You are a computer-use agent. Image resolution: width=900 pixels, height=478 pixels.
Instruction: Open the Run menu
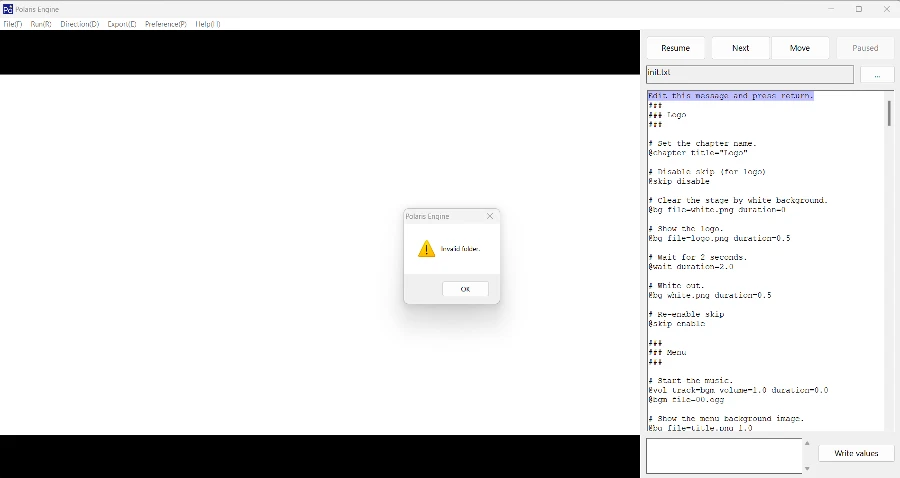coord(41,23)
